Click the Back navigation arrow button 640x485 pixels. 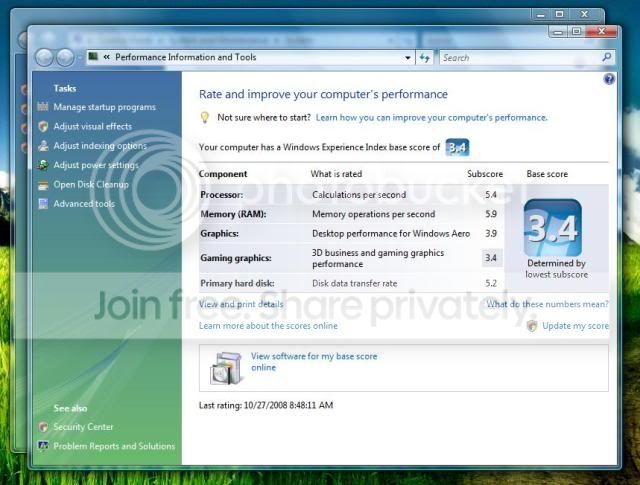click(44, 58)
